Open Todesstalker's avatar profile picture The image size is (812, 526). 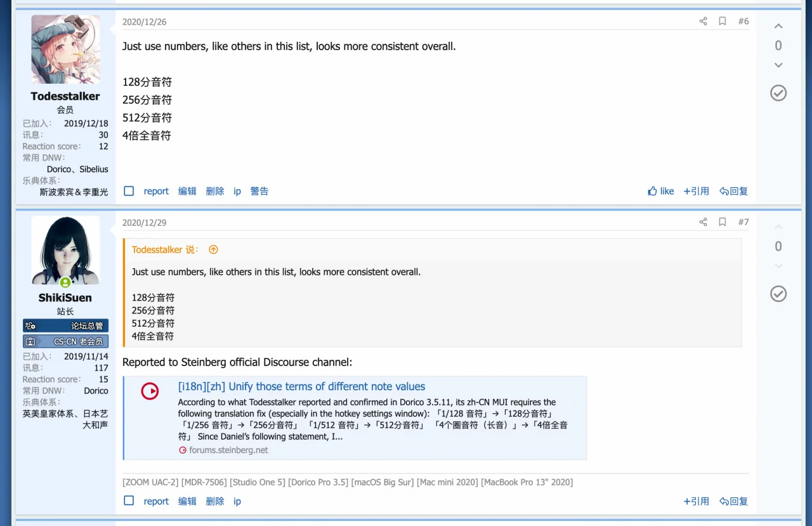pos(65,49)
